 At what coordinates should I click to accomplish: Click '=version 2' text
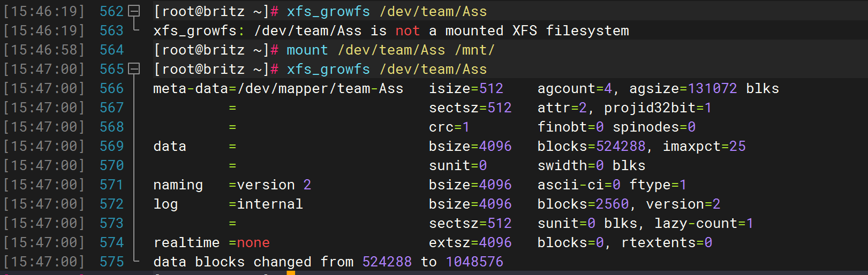point(270,185)
